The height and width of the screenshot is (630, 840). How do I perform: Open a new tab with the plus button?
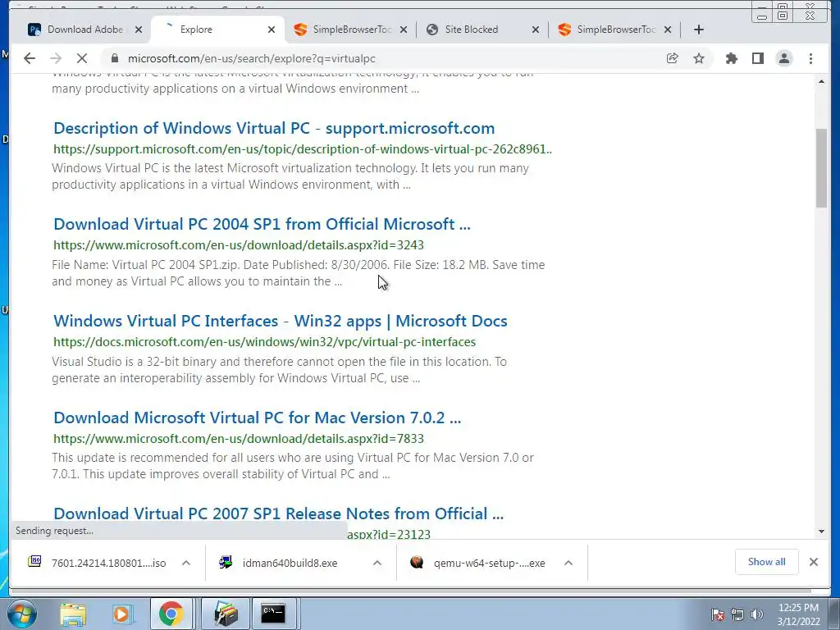point(699,30)
